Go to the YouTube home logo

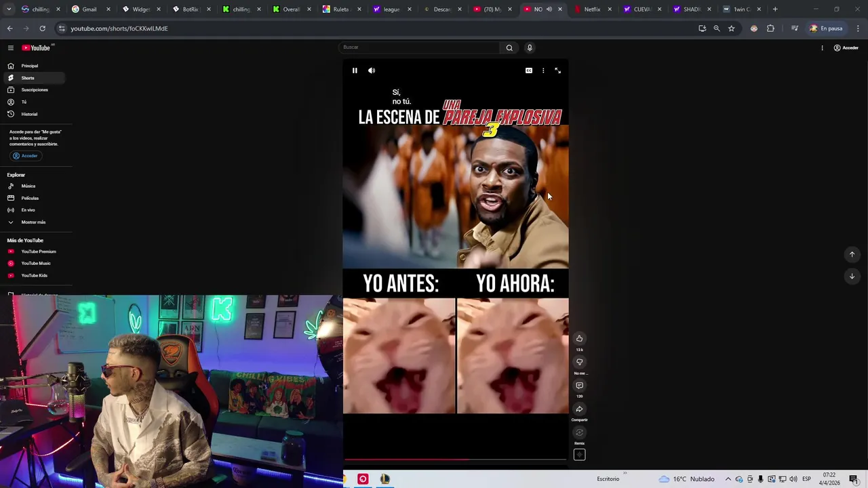point(36,47)
